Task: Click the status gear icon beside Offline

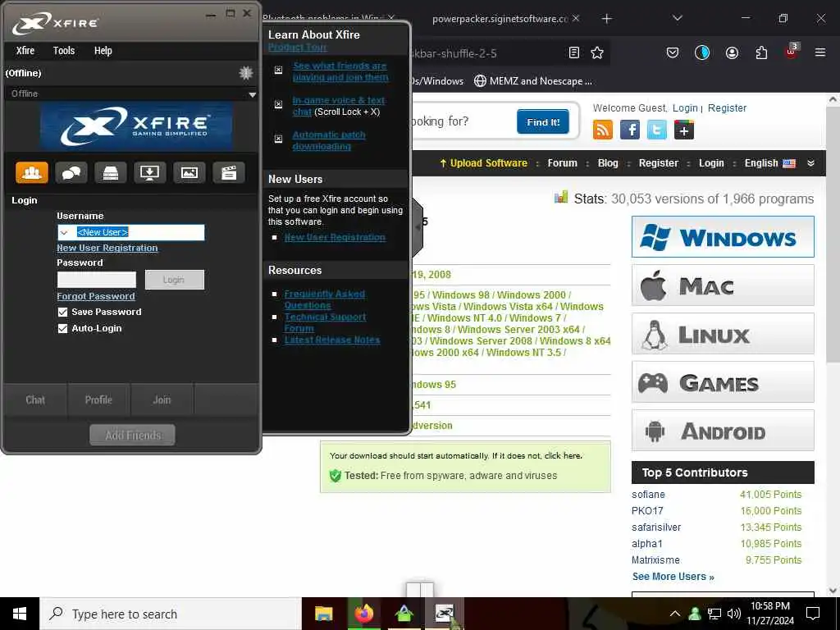Action: pyautogui.click(x=245, y=73)
